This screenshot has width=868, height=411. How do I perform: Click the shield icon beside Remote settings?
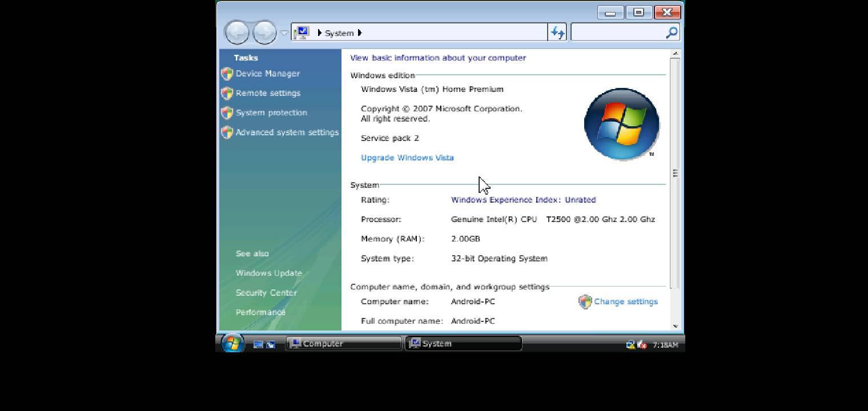point(227,93)
